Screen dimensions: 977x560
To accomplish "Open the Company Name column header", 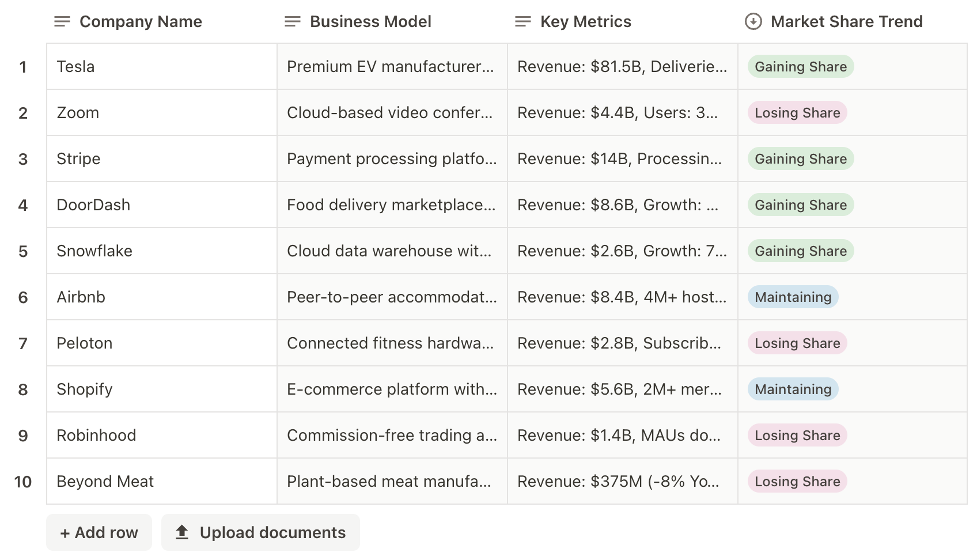I will (162, 22).
